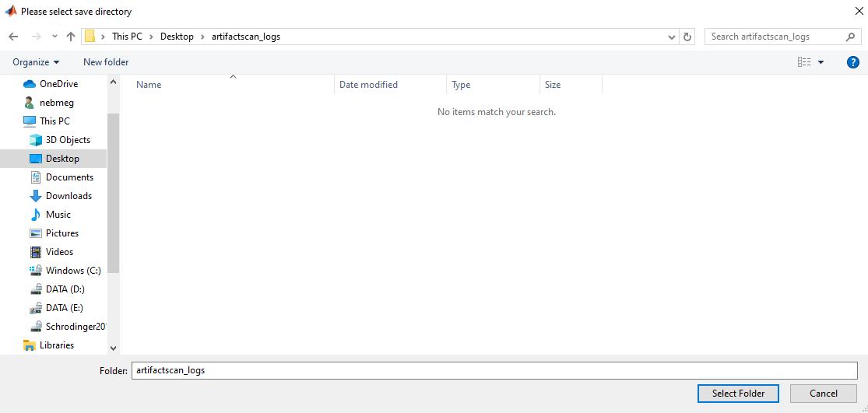Click sidebar scrollbar up arrow
The image size is (868, 413).
(114, 81)
